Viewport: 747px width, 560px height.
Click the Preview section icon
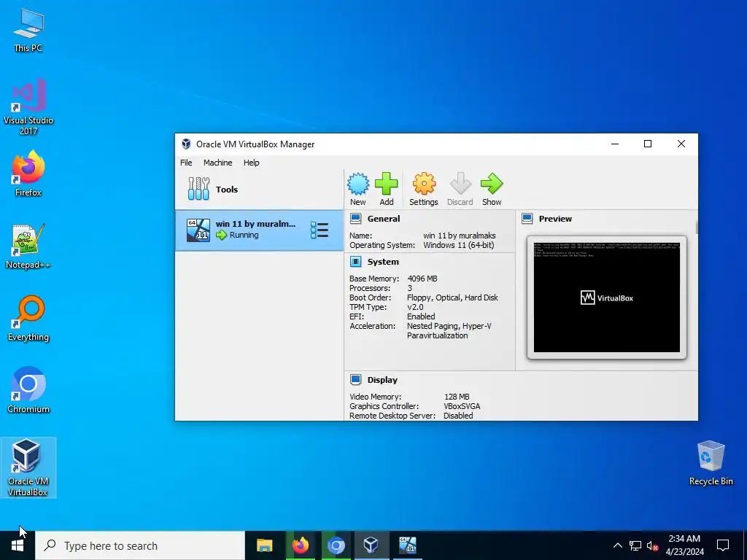pos(527,219)
